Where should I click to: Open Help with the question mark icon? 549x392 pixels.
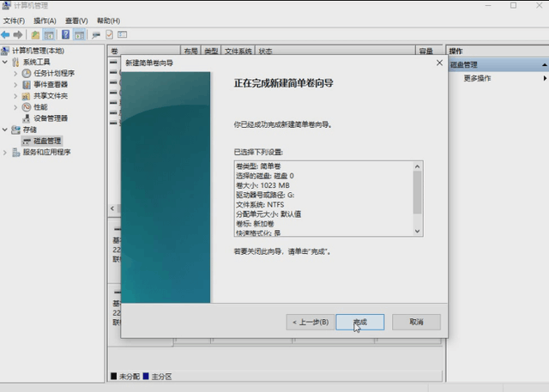click(65, 34)
